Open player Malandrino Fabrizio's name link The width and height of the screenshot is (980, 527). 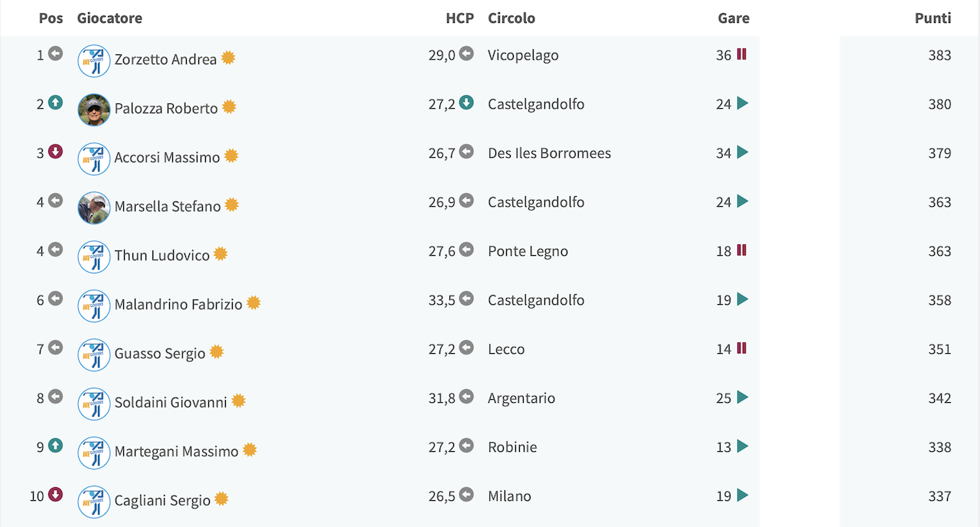[178, 304]
